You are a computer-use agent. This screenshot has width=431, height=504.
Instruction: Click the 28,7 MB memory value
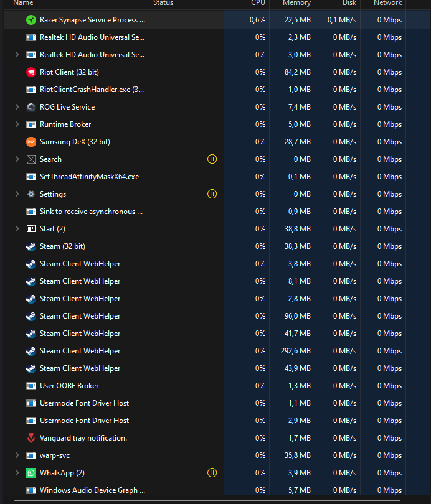coord(298,142)
